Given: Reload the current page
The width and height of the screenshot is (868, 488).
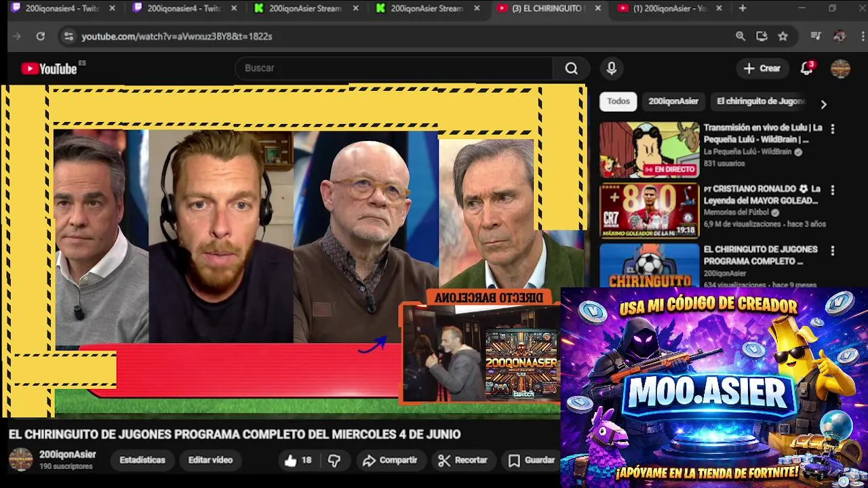Looking at the screenshot, I should point(41,37).
